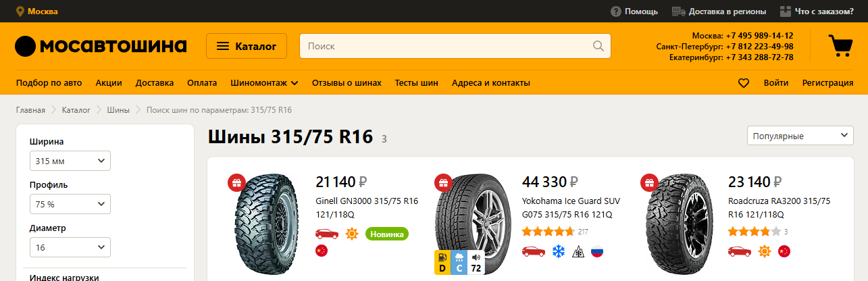Click the gift badge on the Roadcruza tire
This screenshot has height=281, width=868.
click(648, 182)
